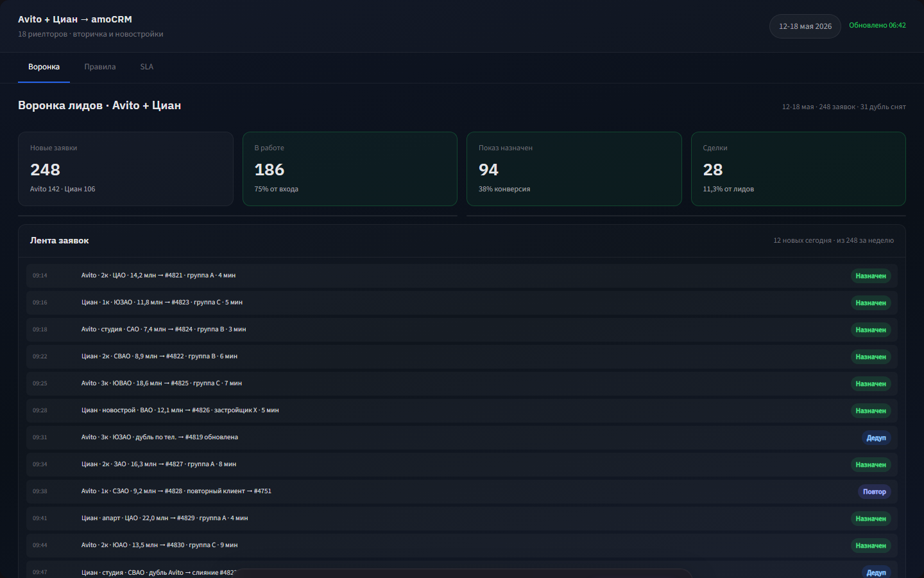Open the Циан 2к СВАО lead #4822
Viewport: 924px width, 578px height.
coord(462,356)
